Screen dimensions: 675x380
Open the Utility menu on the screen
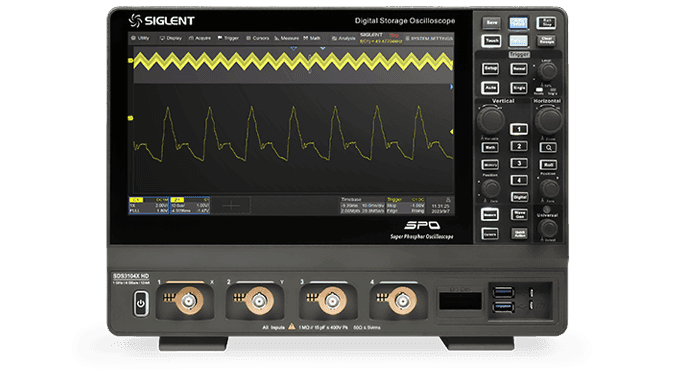(x=140, y=38)
